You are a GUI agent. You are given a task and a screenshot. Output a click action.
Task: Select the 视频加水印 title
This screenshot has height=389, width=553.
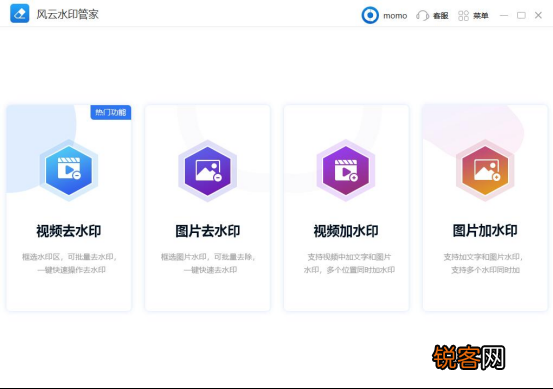coord(346,231)
